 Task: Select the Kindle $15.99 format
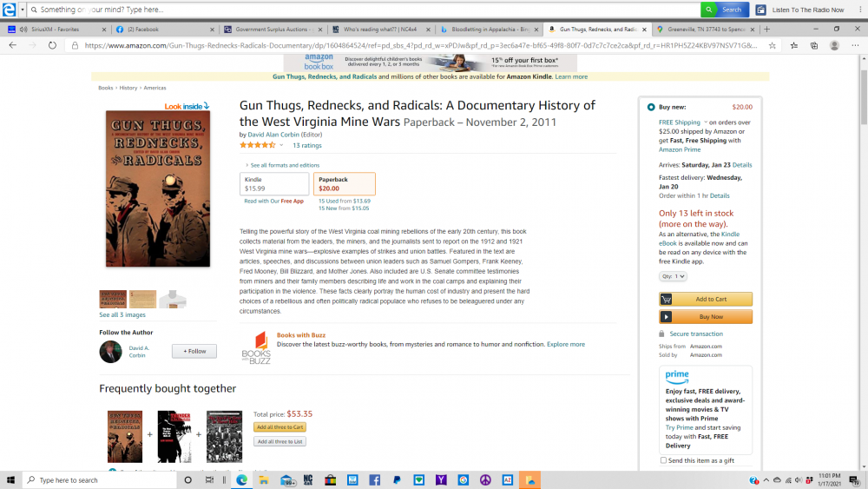tap(274, 184)
